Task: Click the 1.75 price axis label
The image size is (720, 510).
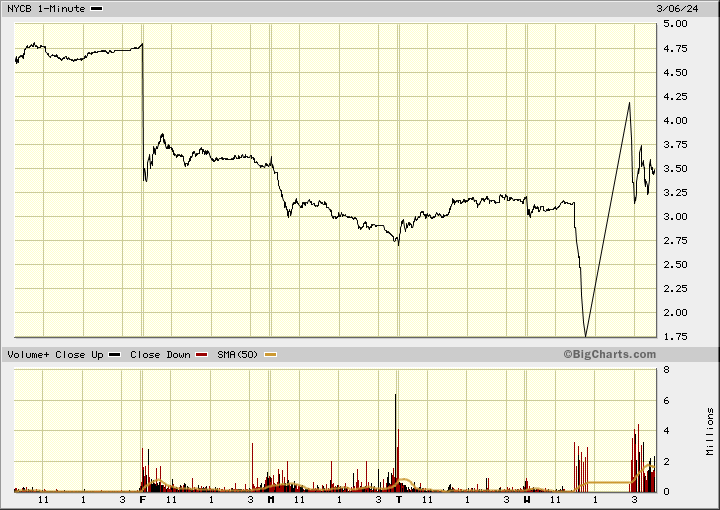Action: point(675,336)
